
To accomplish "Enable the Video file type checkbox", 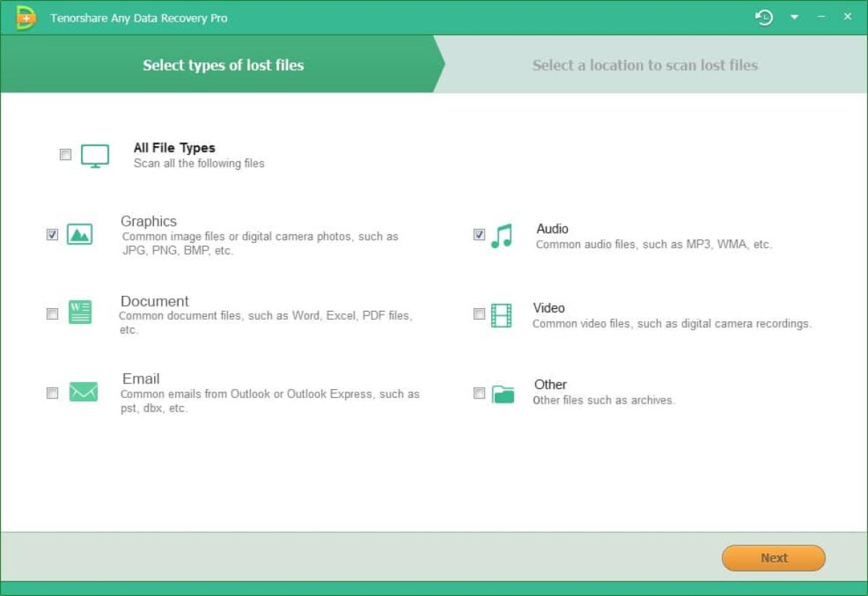I will click(479, 313).
